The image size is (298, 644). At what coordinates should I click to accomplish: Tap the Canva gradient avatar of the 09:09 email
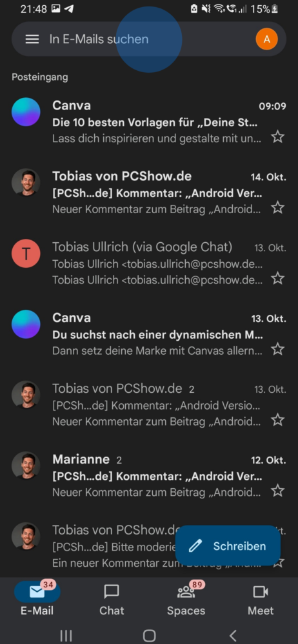coord(26,111)
